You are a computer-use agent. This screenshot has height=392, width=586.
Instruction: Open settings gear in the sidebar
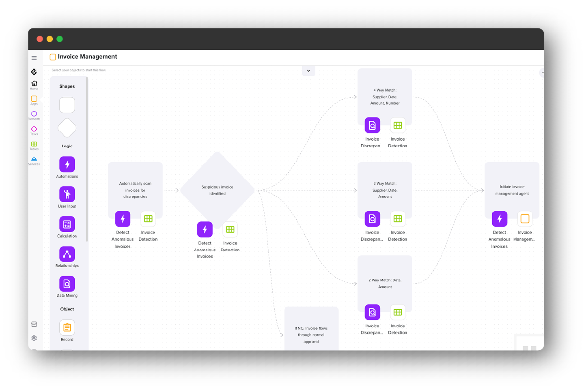click(x=34, y=338)
